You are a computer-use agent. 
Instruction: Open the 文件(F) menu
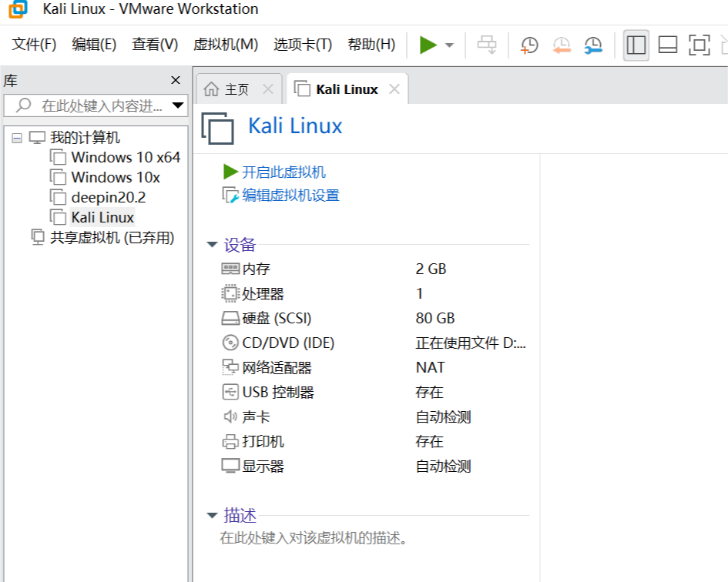point(34,45)
